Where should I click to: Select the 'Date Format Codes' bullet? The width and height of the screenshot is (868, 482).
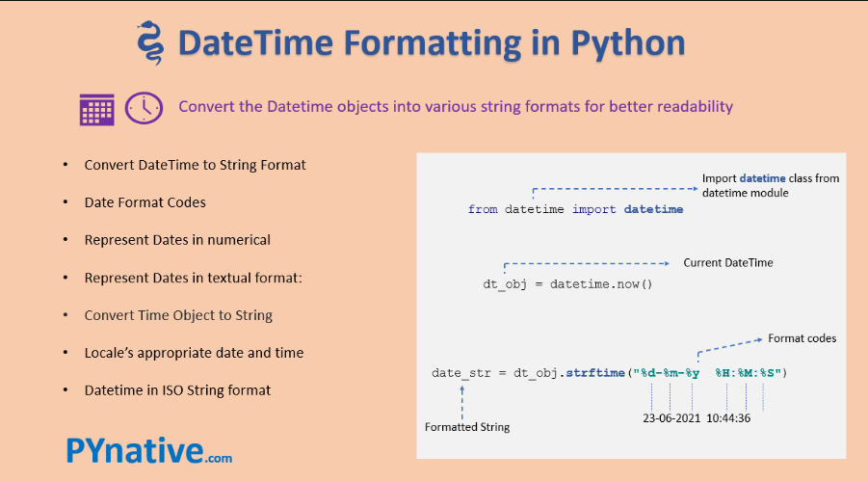point(145,202)
